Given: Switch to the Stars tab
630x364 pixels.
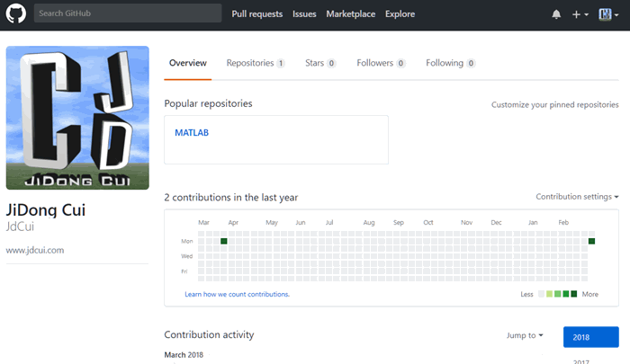Looking at the screenshot, I should point(320,63).
